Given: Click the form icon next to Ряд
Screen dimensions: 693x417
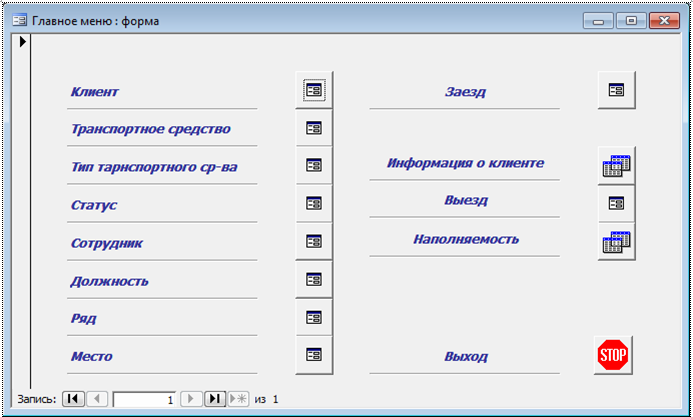Looking at the screenshot, I should pyautogui.click(x=314, y=318).
